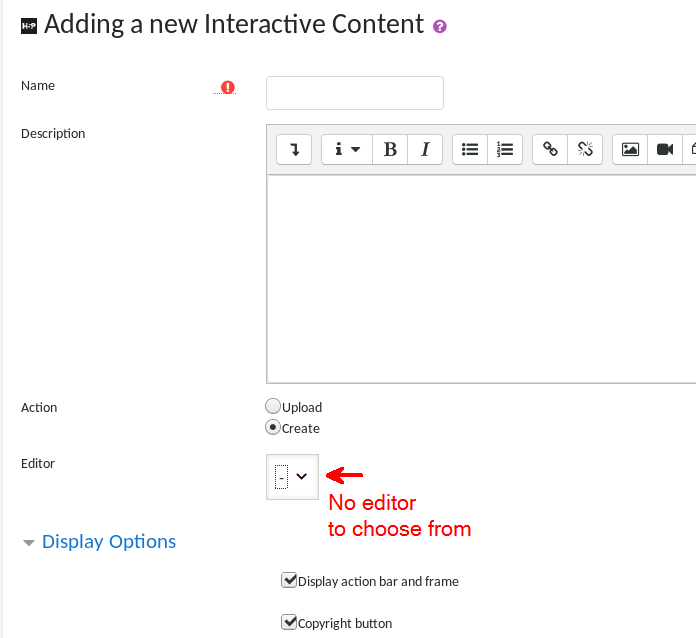Click the red required-field warning icon

pyautogui.click(x=228, y=87)
